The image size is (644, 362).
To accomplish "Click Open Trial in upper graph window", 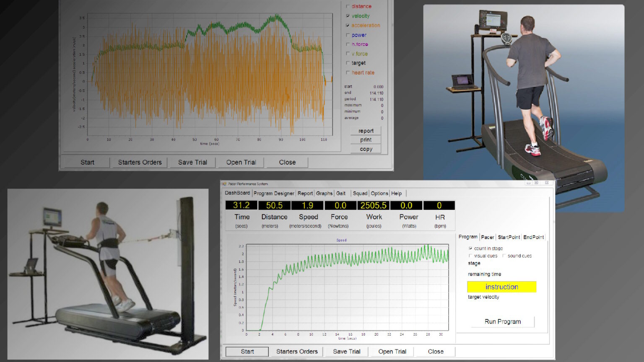I will click(x=241, y=162).
